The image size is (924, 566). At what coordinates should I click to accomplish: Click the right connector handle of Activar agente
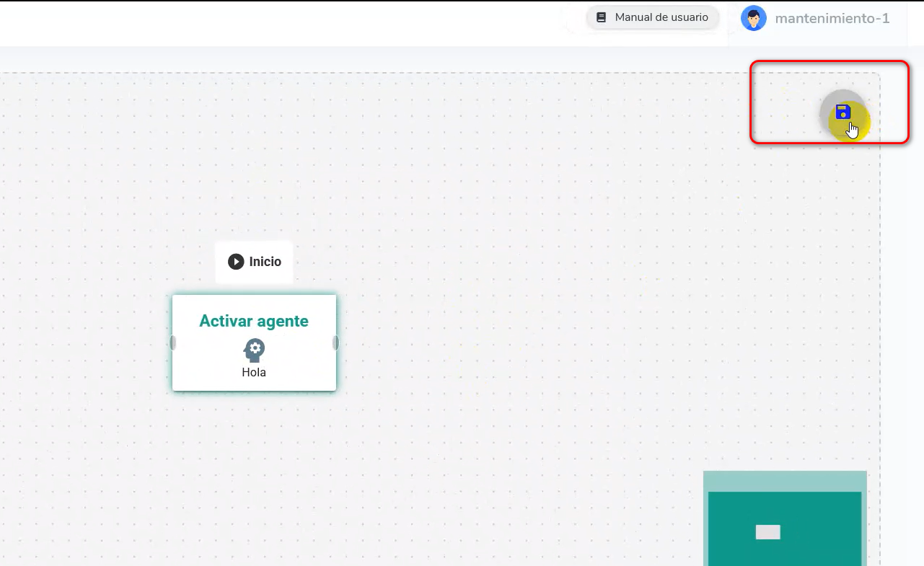[x=335, y=342]
